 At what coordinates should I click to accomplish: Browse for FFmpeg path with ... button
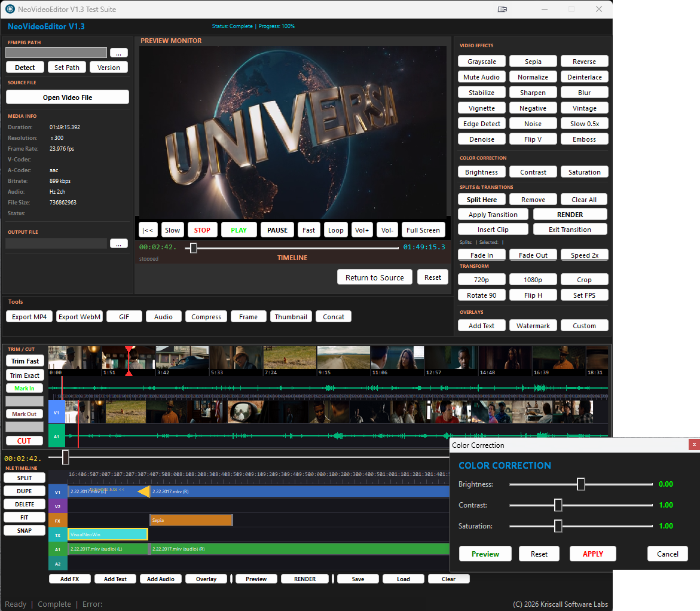click(118, 53)
